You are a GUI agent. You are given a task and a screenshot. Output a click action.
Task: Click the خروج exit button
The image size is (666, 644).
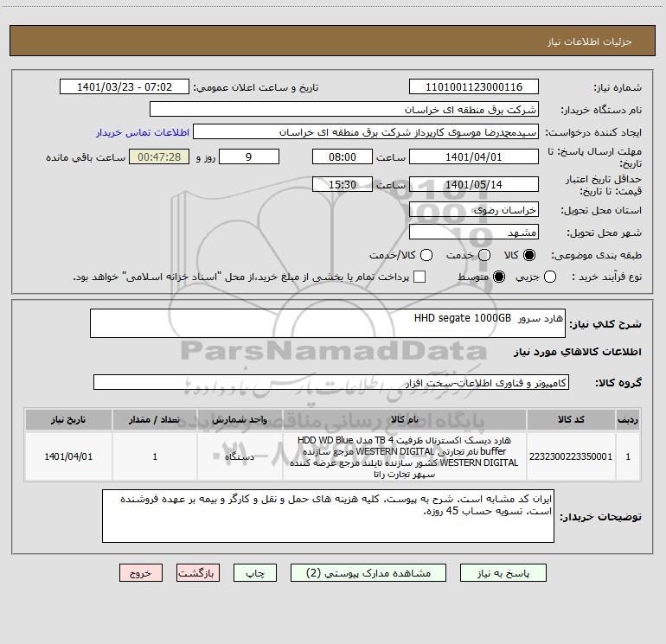[x=141, y=572]
